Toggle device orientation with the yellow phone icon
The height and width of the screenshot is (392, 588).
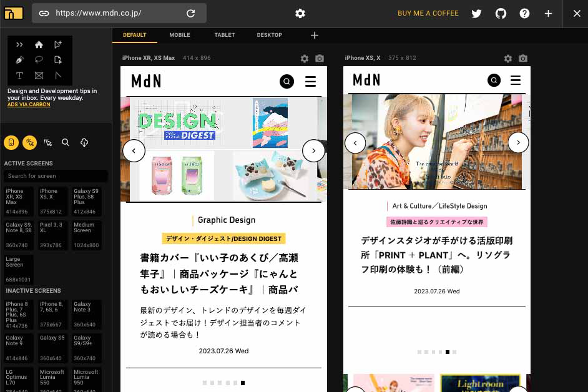pos(11,142)
